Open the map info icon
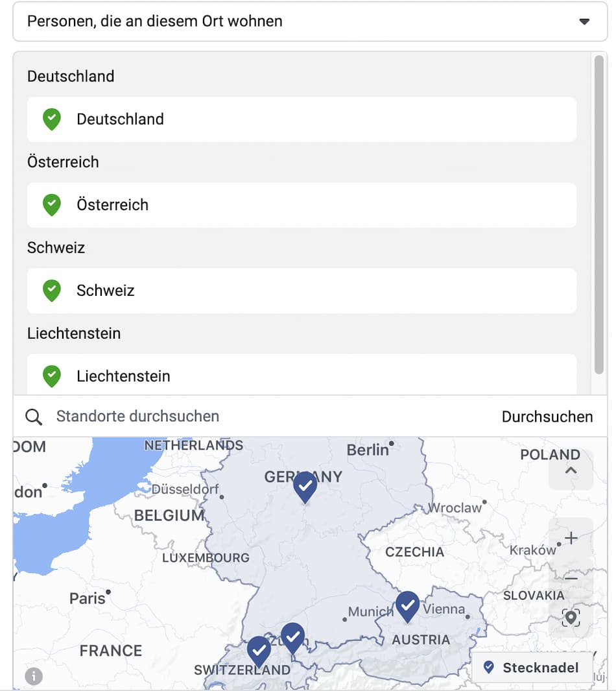Viewport: 616px width, 691px height. pyautogui.click(x=34, y=677)
